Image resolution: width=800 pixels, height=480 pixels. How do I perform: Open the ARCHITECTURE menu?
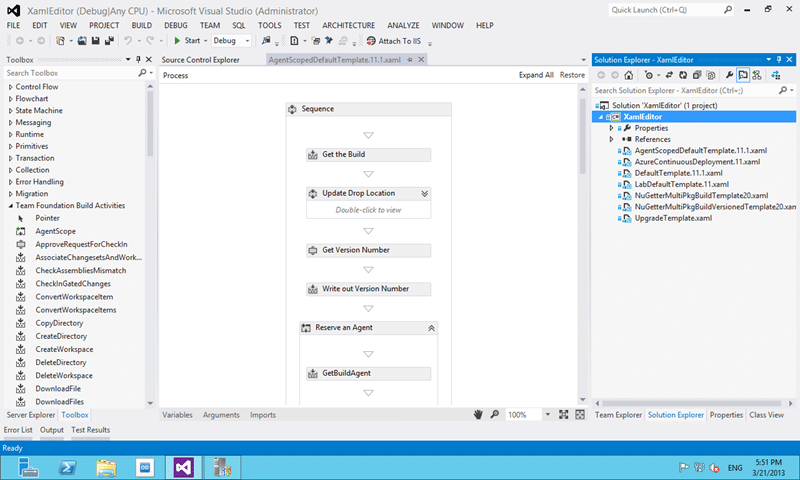[x=348, y=26]
